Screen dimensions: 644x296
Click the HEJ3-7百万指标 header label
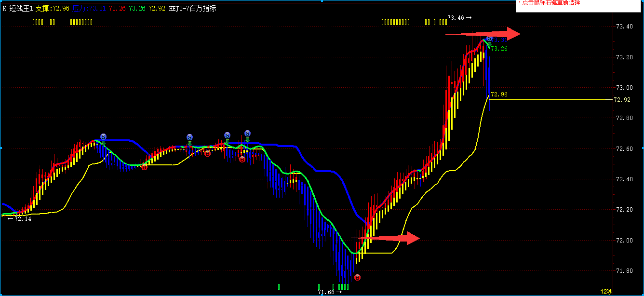[x=192, y=8]
